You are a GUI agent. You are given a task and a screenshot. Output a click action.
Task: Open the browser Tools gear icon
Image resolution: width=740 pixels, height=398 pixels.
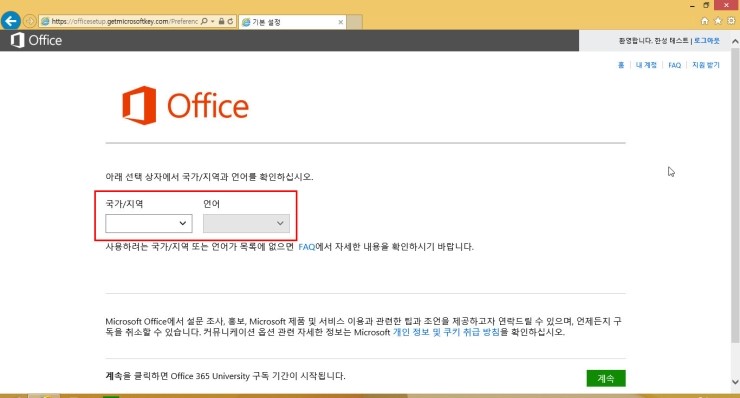pyautogui.click(x=731, y=21)
